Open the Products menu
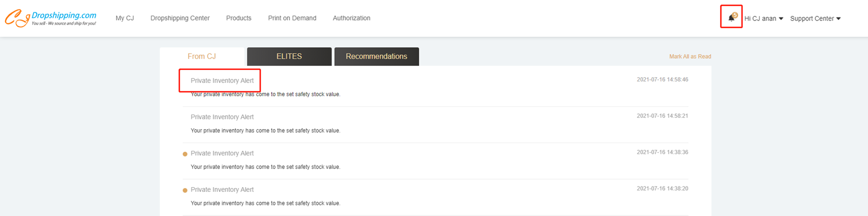This screenshot has width=868, height=216. [239, 18]
